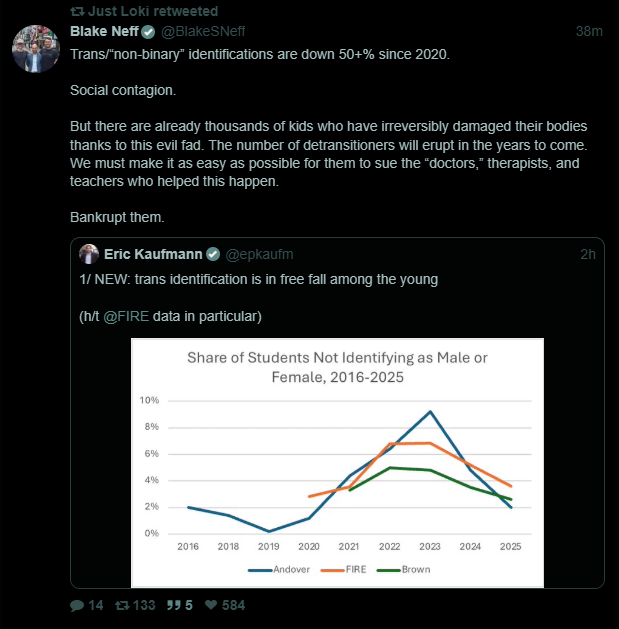Retweet using the arrows icon beside 133
The width and height of the screenshot is (619, 629).
tap(122, 605)
